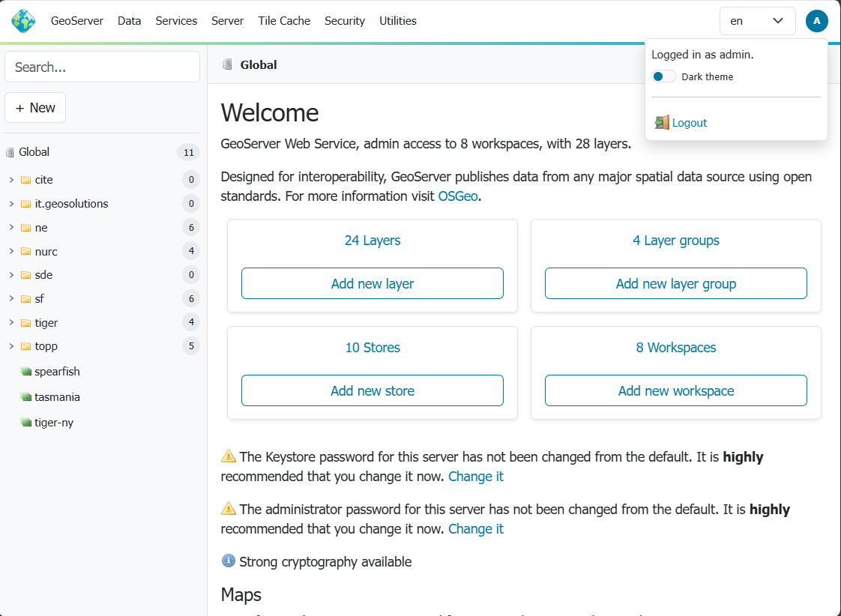Image resolution: width=841 pixels, height=616 pixels.
Task: Expand the nurc workspace chevron
Action: click(x=11, y=251)
